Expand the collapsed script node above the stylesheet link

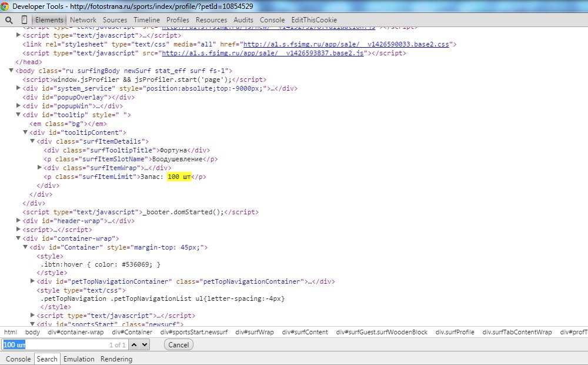click(18, 35)
